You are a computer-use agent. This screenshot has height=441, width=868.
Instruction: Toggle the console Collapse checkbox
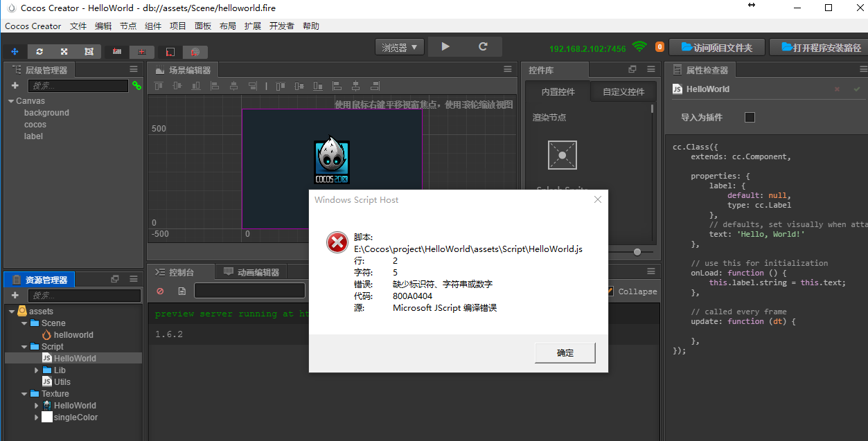click(x=610, y=291)
